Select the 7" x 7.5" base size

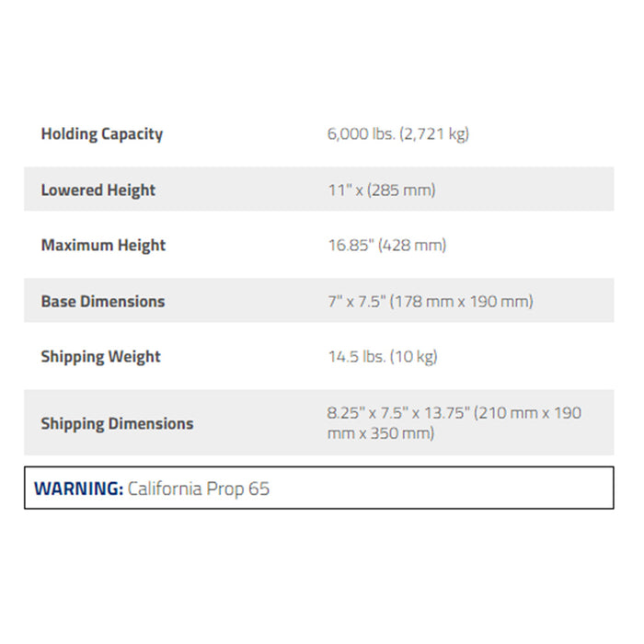pyautogui.click(x=355, y=302)
